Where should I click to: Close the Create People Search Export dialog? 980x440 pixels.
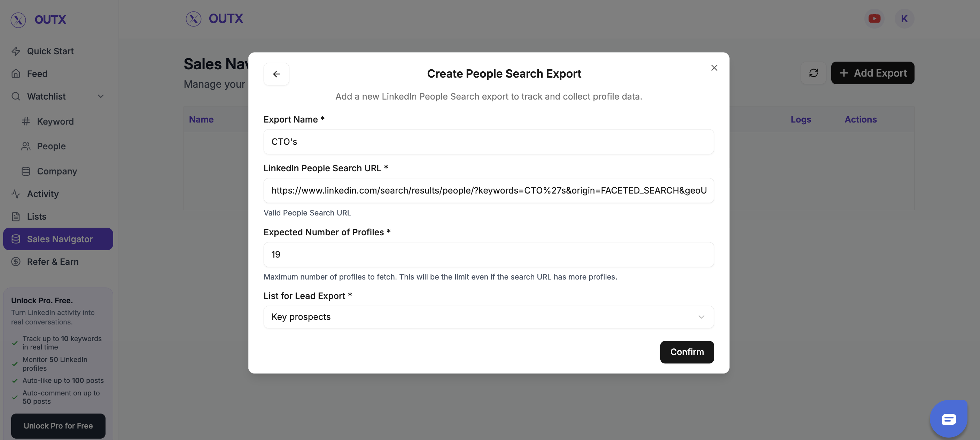point(714,68)
